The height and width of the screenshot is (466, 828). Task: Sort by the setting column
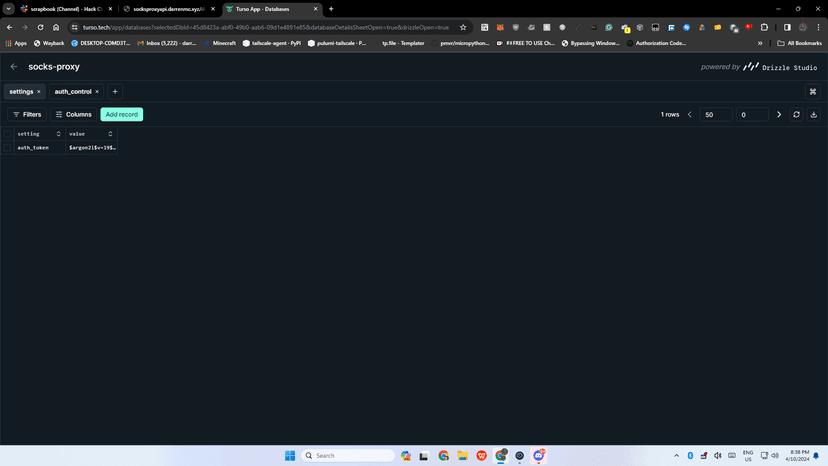click(59, 134)
